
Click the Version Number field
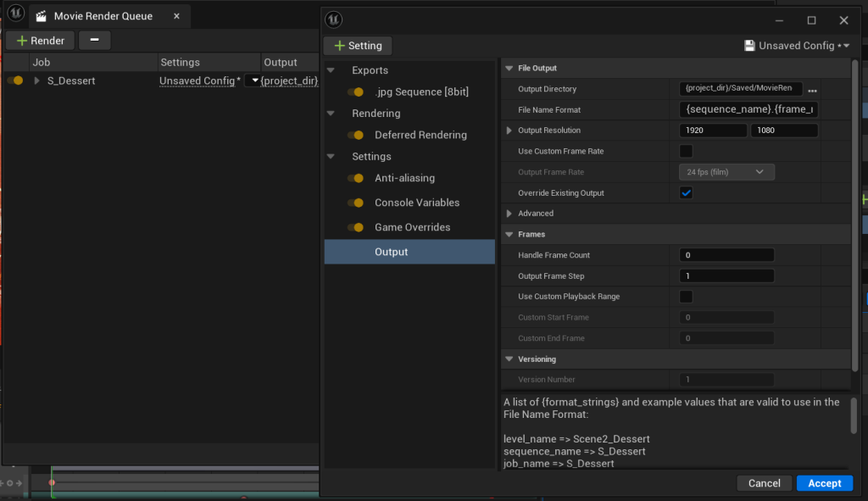[x=726, y=380]
